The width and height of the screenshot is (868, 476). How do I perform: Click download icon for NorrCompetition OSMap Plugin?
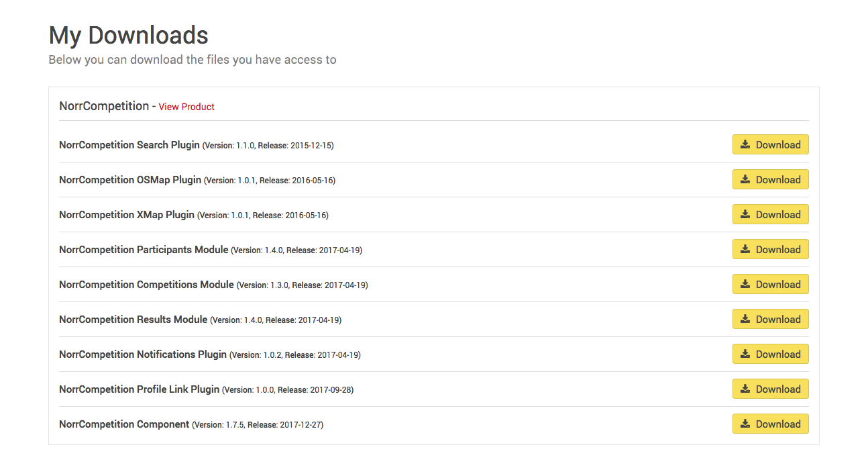click(745, 179)
